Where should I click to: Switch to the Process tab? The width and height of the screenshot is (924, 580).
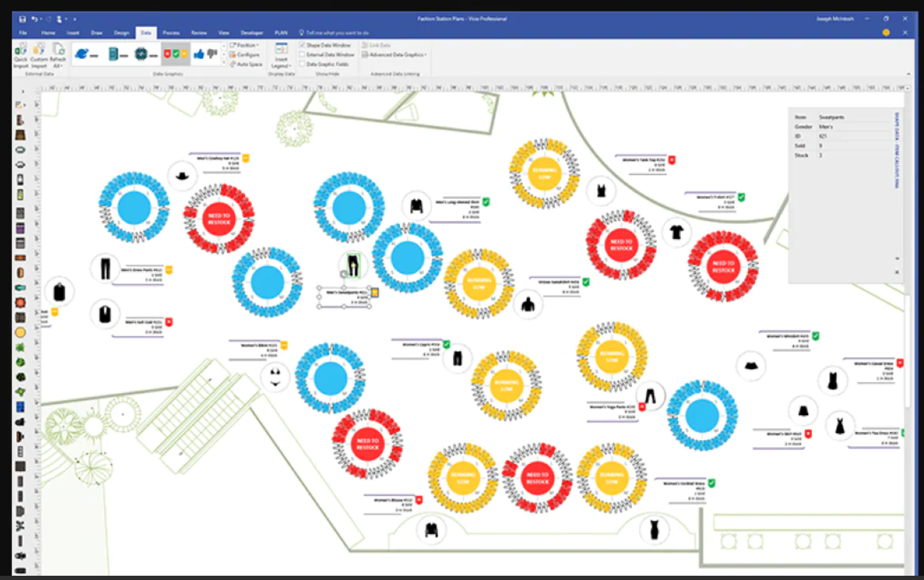pos(170,33)
